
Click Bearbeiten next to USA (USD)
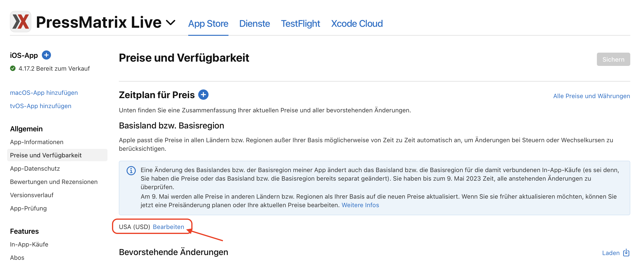pos(169,227)
